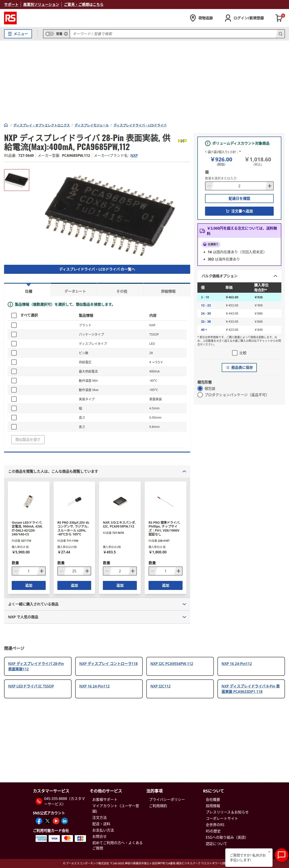Click the login user icon
Screen dimensions: 289x868
coord(228,18)
